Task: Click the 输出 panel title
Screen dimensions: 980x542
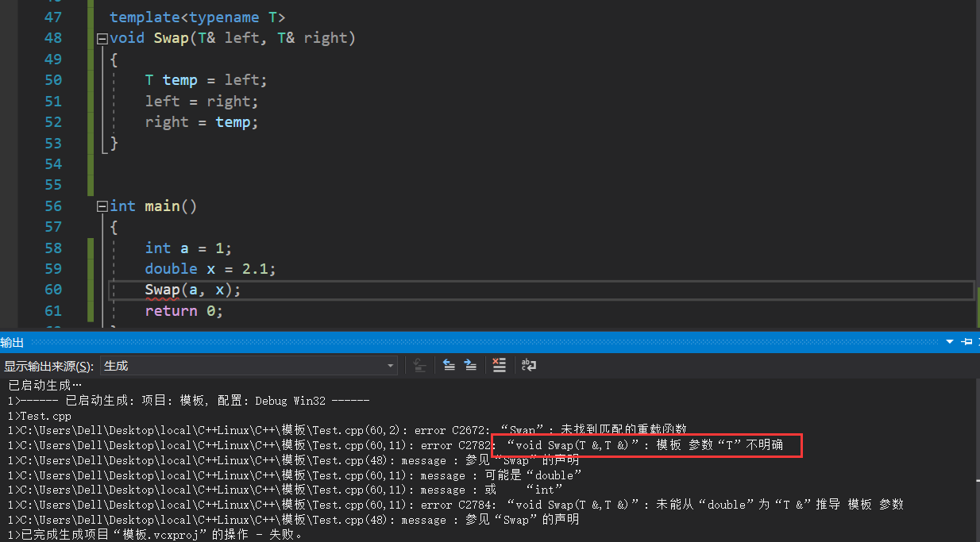Action: (x=12, y=342)
